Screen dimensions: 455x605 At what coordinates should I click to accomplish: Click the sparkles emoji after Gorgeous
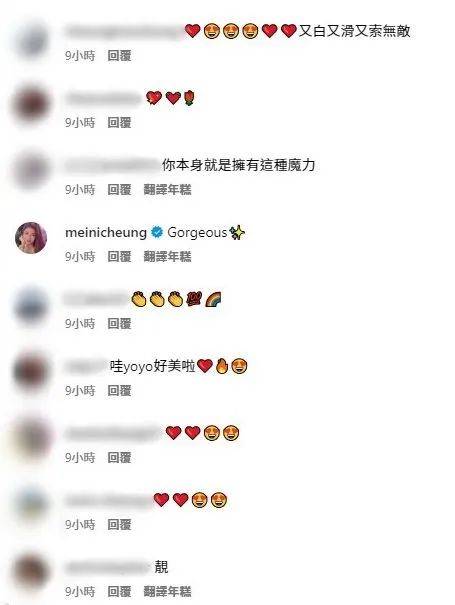(237, 233)
